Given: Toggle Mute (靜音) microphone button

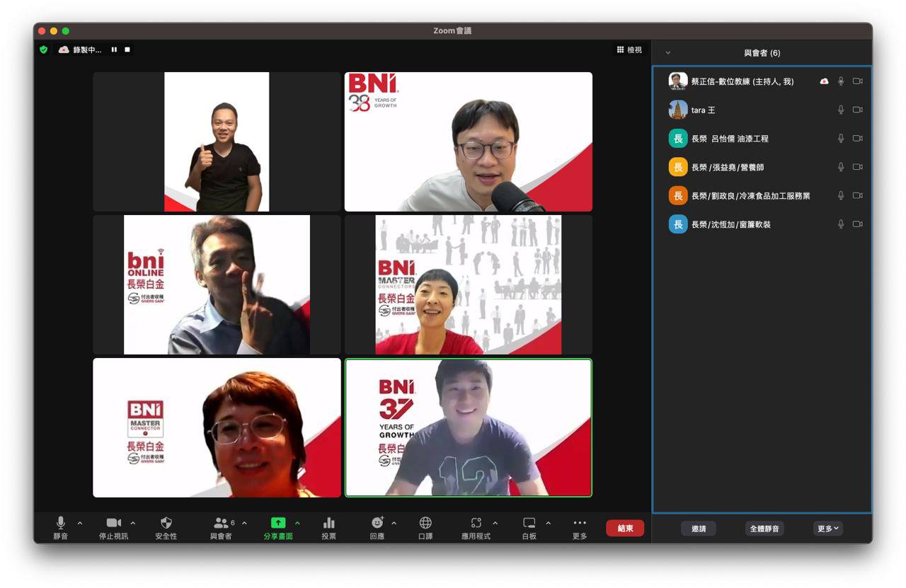Looking at the screenshot, I should point(61,522).
